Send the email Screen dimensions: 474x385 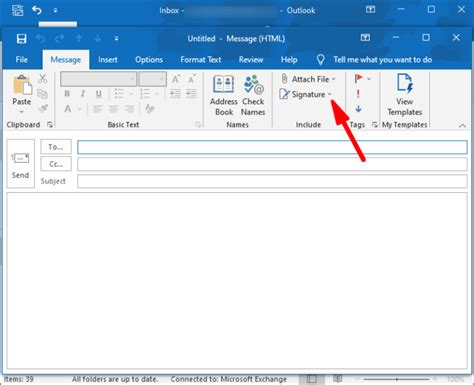20,164
